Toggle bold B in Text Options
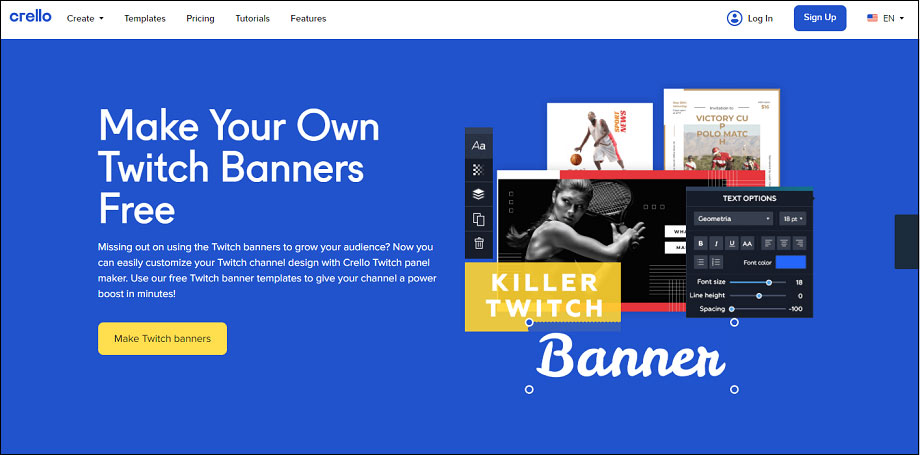 [x=701, y=243]
